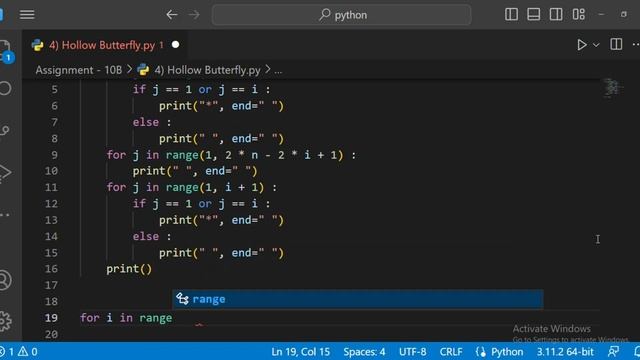The width and height of the screenshot is (640, 360).
Task: Click the code minimap
Action: tap(612, 87)
